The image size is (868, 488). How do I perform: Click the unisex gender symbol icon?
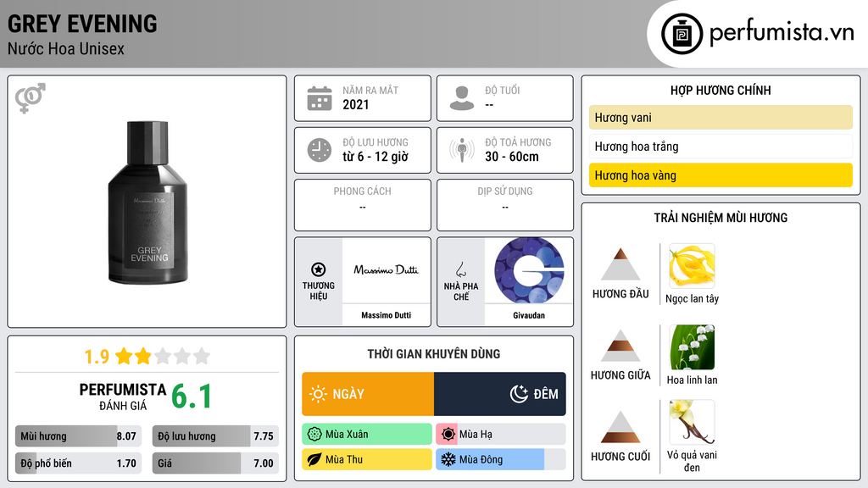coord(31,98)
